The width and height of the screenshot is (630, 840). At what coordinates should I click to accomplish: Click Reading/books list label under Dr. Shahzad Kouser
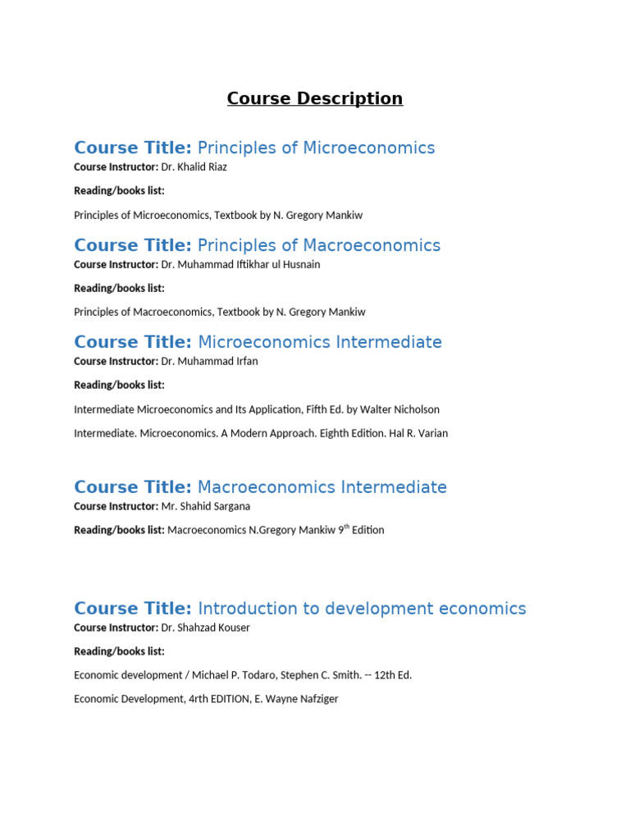119,651
